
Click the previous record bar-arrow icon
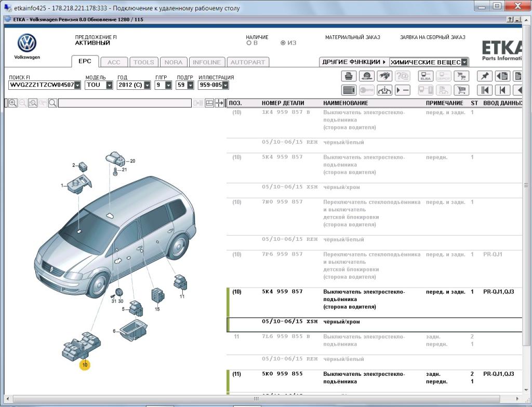click(502, 90)
